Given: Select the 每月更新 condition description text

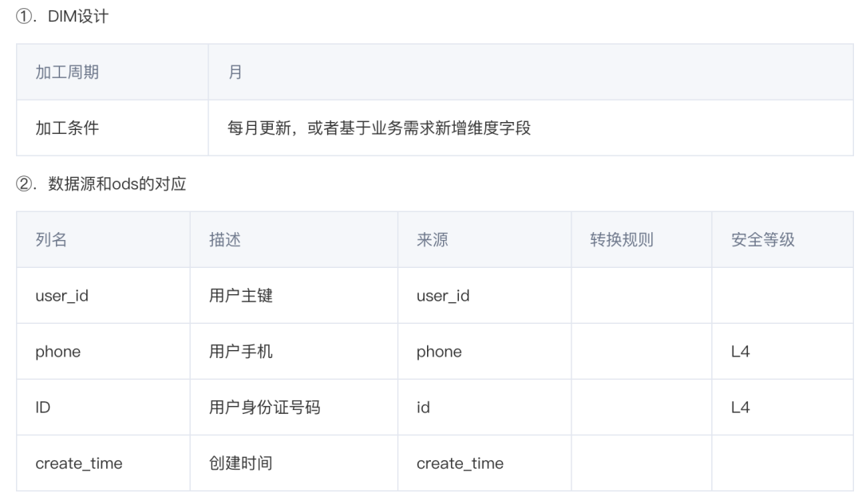Looking at the screenshot, I should pos(379,128).
